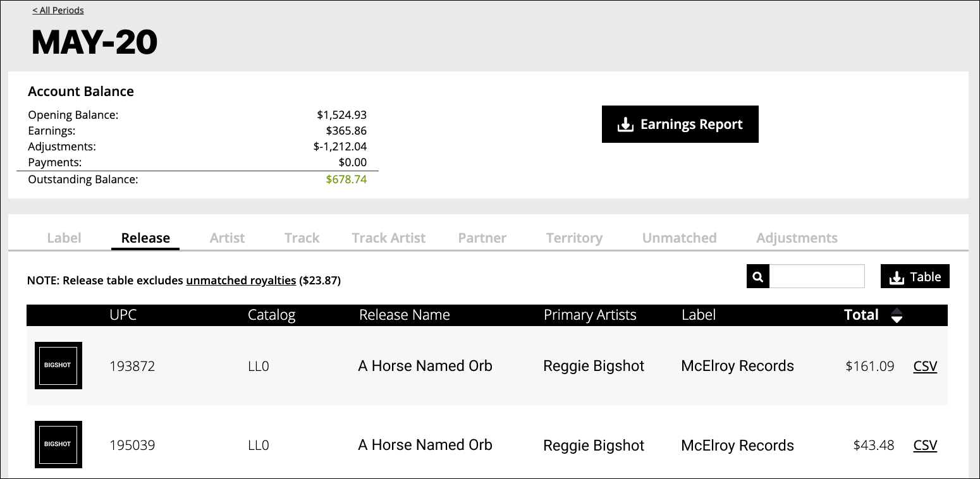Click UPC value 193872
The width and height of the screenshot is (980, 479).
(x=132, y=366)
